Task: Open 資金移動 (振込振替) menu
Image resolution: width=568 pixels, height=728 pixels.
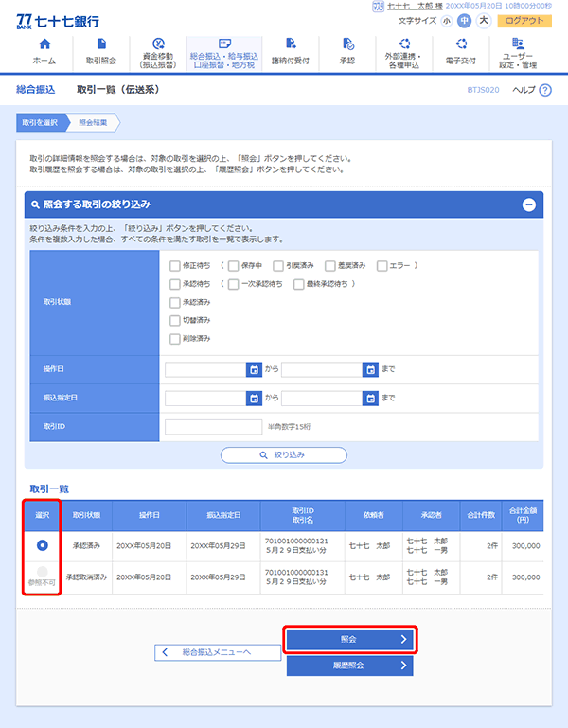Action: point(158,53)
